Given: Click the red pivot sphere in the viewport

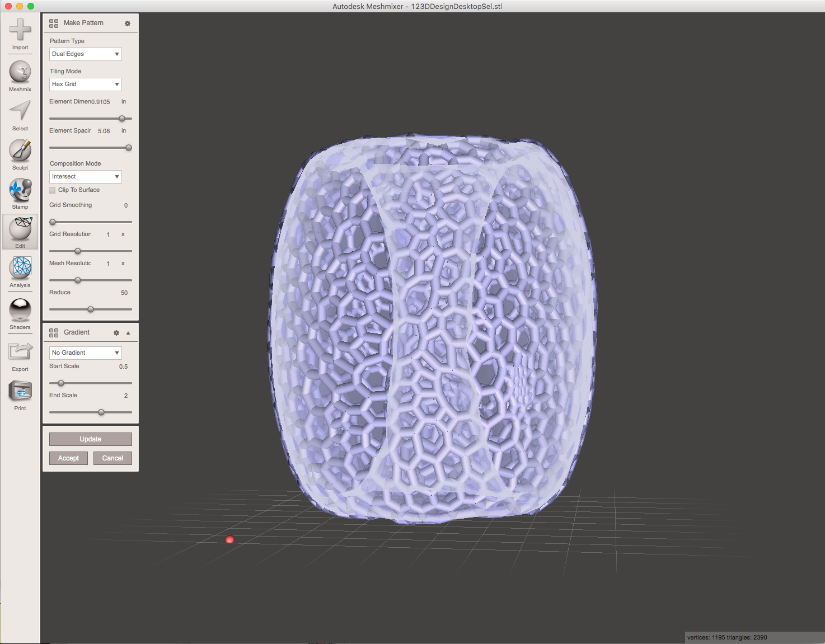Looking at the screenshot, I should tap(229, 539).
